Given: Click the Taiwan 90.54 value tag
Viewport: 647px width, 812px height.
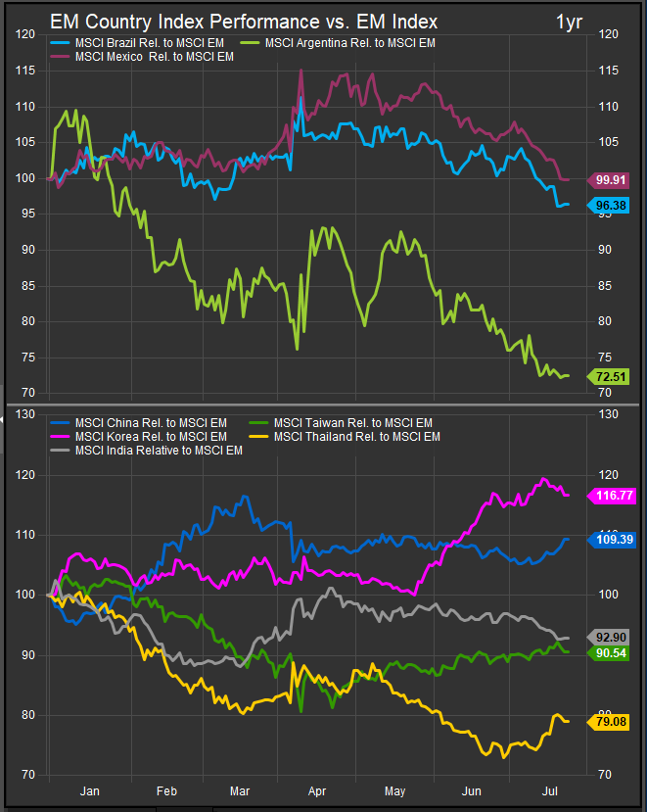Looking at the screenshot, I should 614,652.
